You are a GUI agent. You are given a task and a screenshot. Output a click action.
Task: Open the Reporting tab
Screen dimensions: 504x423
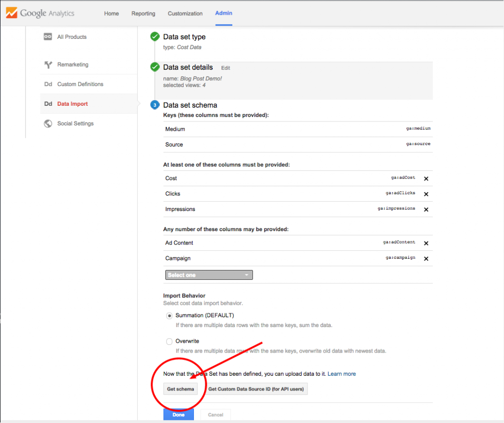click(x=143, y=13)
